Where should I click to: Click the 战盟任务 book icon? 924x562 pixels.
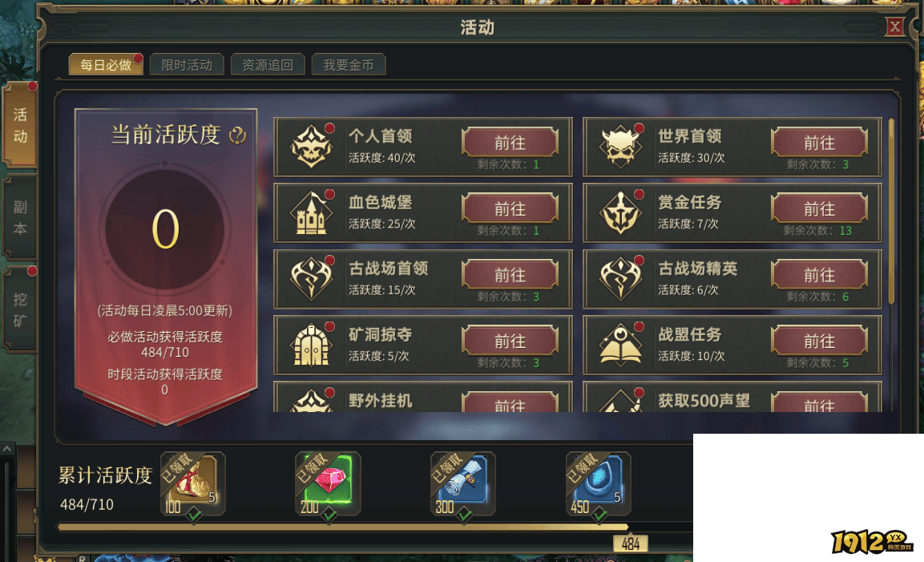[621, 345]
